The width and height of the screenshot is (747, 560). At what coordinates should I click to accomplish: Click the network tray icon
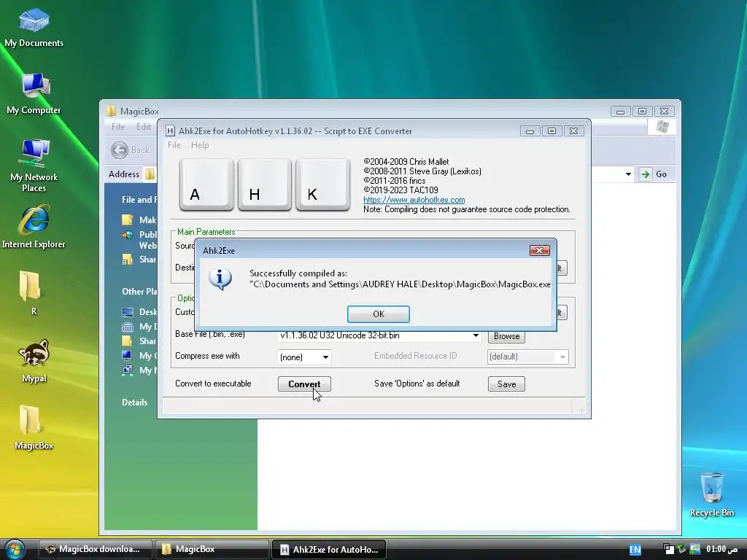point(695,549)
